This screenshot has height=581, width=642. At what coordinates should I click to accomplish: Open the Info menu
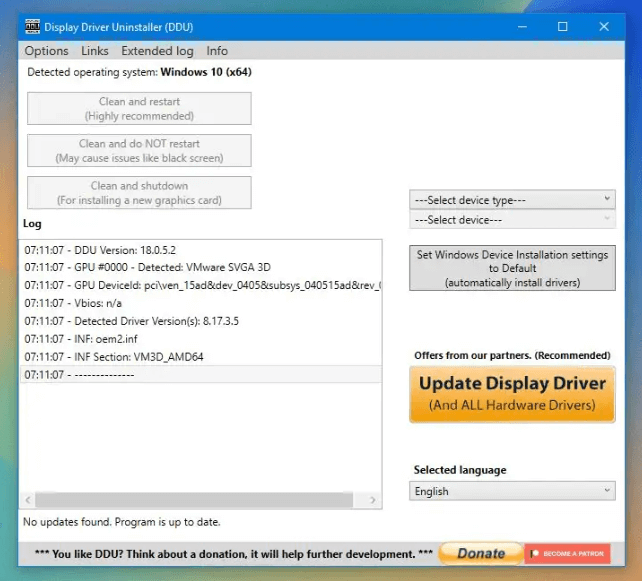pyautogui.click(x=217, y=51)
